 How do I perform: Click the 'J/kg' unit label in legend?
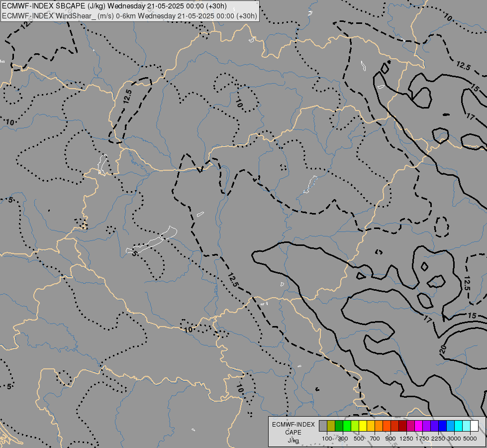point(293,441)
